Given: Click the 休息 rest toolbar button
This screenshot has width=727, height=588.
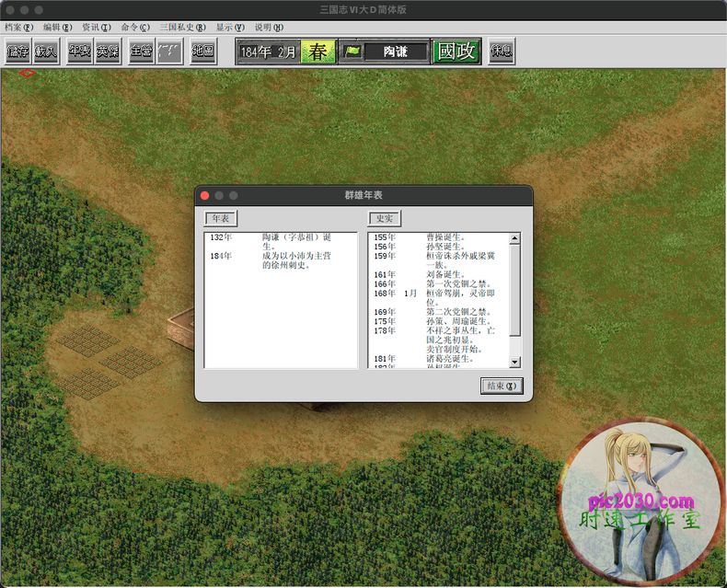Looking at the screenshot, I should [x=502, y=51].
